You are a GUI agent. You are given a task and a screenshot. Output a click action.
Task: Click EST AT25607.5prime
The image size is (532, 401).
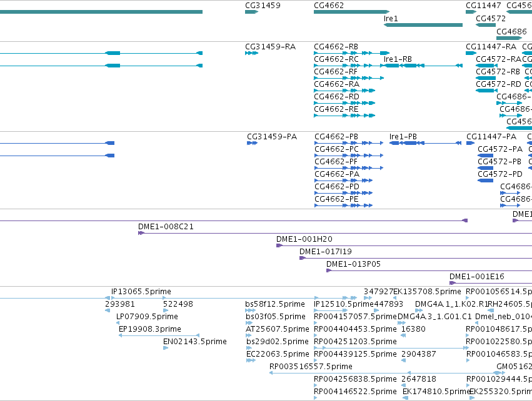277,329
